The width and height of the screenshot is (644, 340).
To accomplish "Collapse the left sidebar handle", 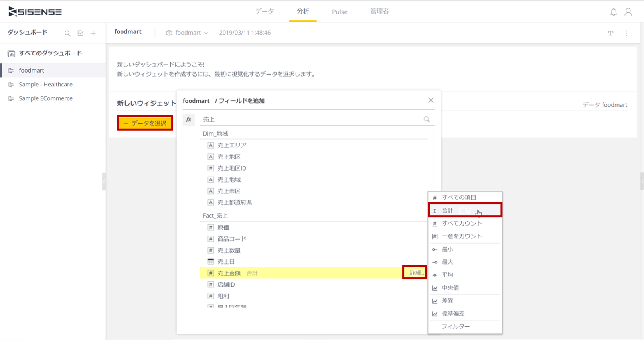I will coord(104,181).
